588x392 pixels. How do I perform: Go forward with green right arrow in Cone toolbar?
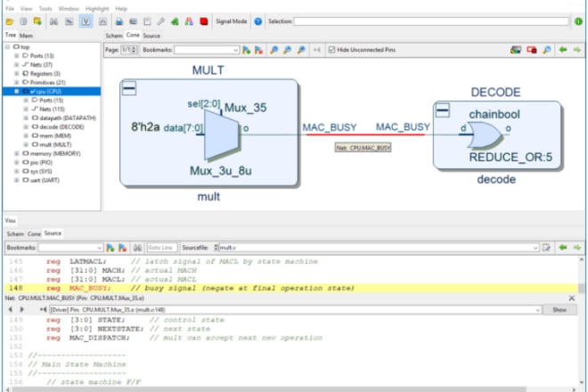pyautogui.click(x=577, y=50)
